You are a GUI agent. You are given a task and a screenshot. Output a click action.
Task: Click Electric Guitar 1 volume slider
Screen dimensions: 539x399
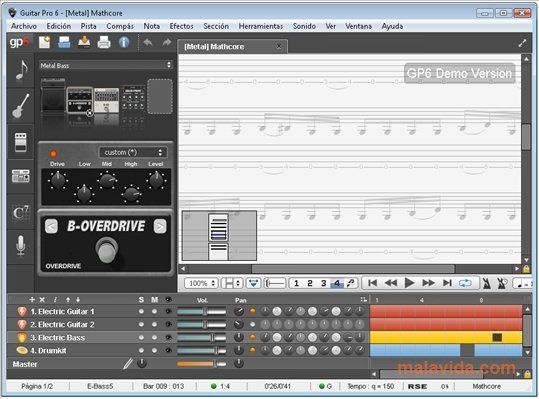[x=201, y=311]
